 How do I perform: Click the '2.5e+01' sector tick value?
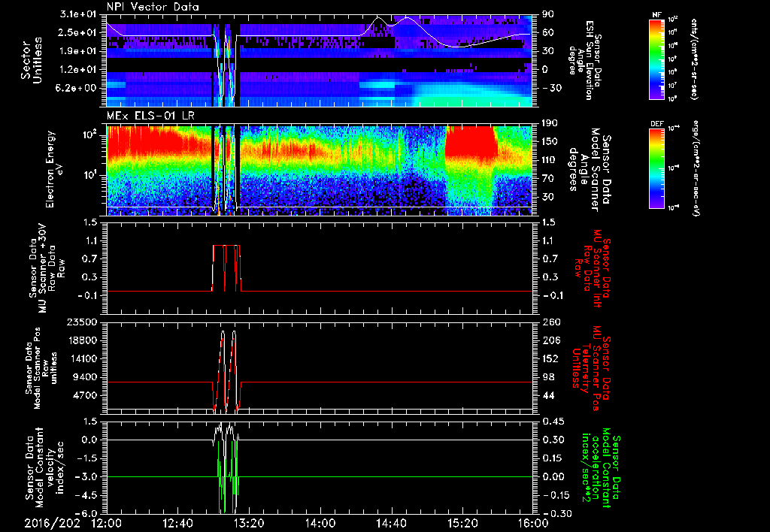click(77, 32)
